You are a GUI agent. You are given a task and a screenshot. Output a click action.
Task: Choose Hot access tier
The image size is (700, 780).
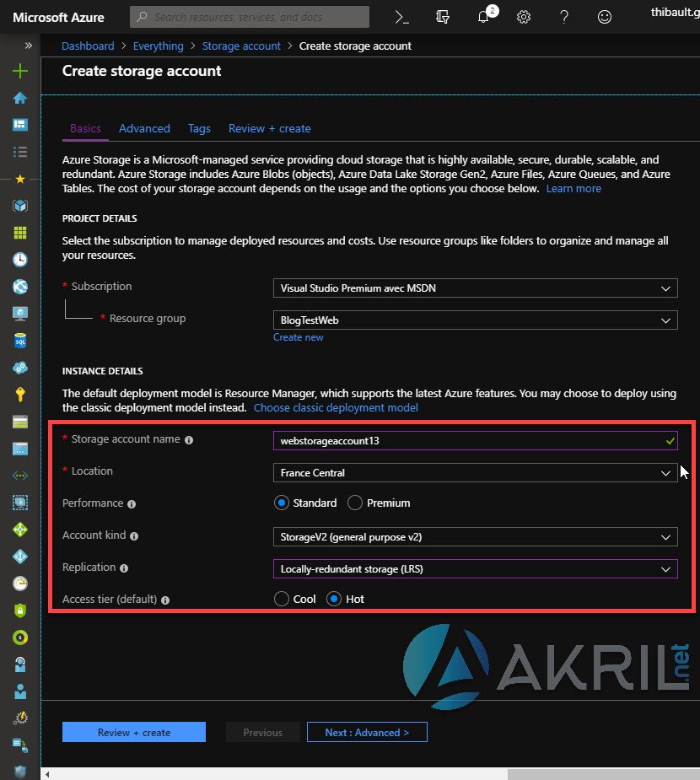(334, 599)
